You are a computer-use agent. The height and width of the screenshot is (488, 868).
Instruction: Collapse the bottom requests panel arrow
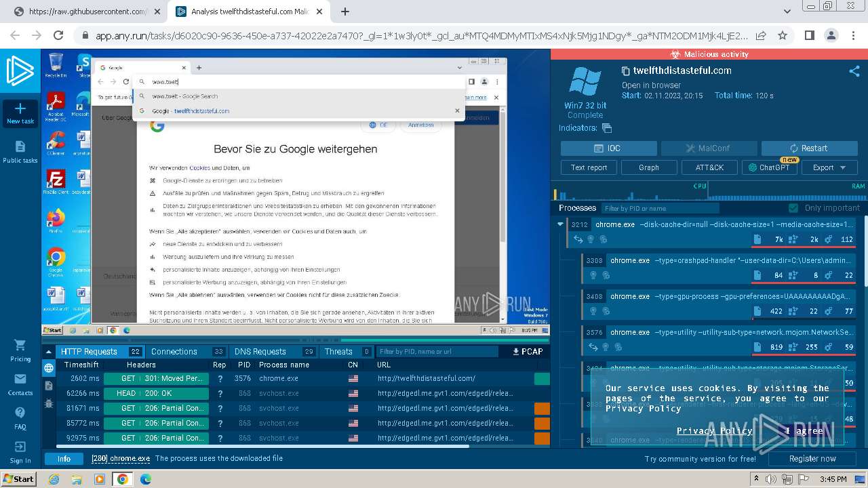click(x=49, y=351)
